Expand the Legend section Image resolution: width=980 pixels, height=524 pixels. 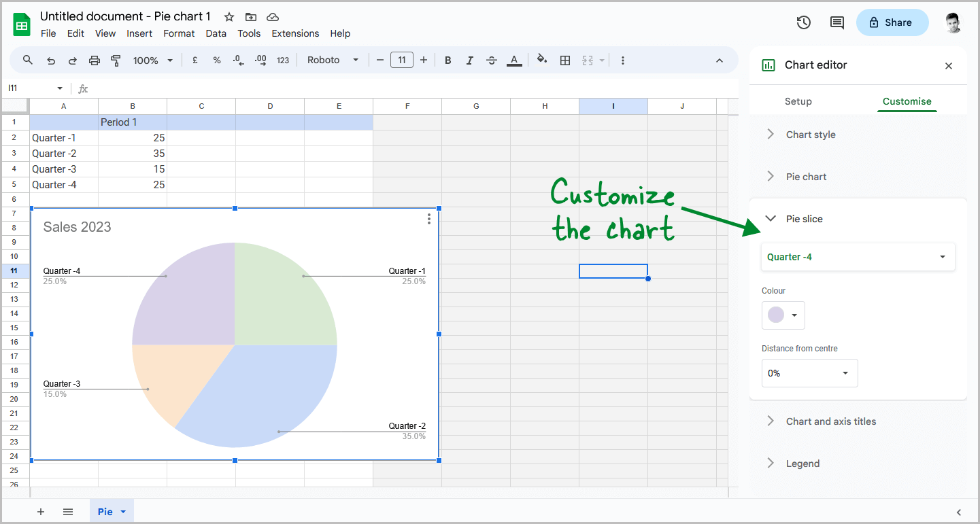point(858,464)
